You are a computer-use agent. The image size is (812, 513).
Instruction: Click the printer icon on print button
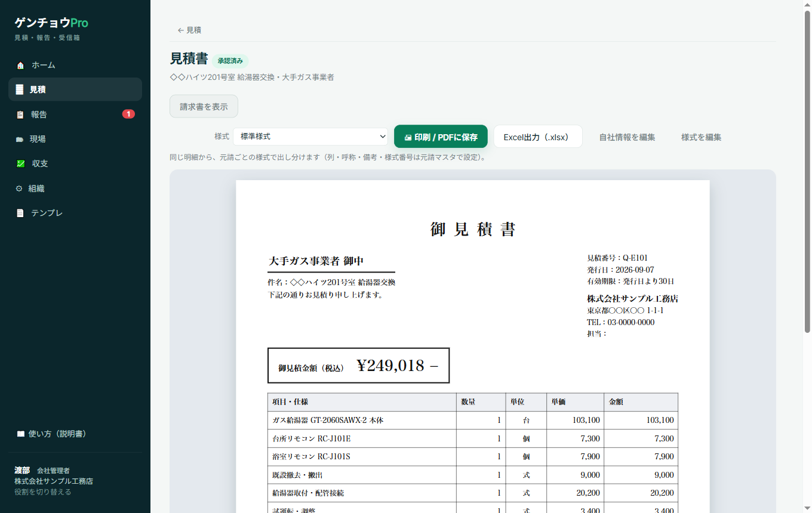pyautogui.click(x=408, y=137)
